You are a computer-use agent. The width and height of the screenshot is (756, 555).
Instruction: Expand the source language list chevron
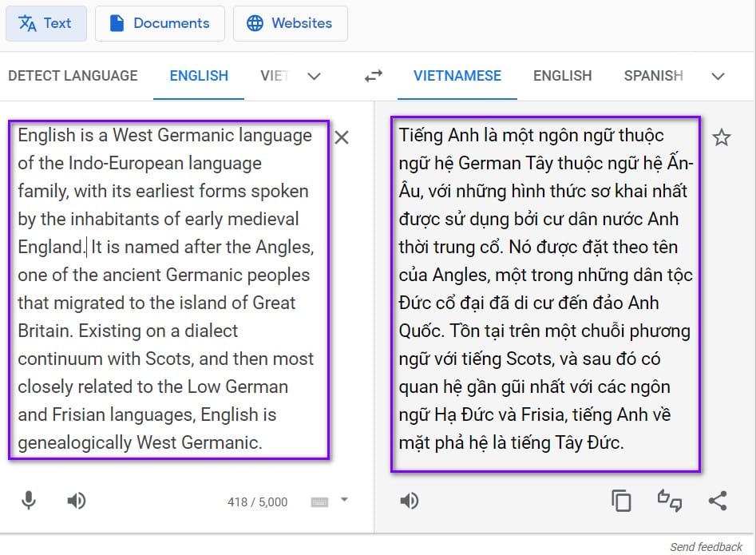click(314, 76)
